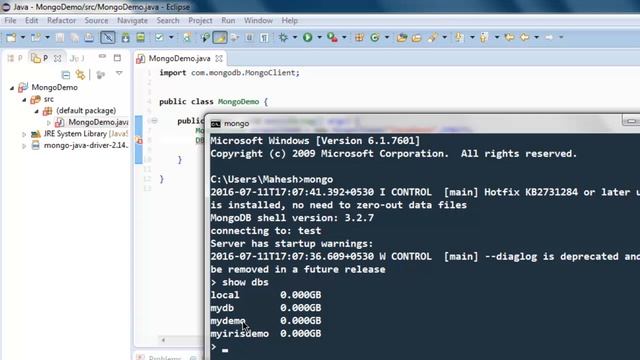640x360 pixels.
Task: Switch to the JUnit view tab
Action: pos(77,58)
